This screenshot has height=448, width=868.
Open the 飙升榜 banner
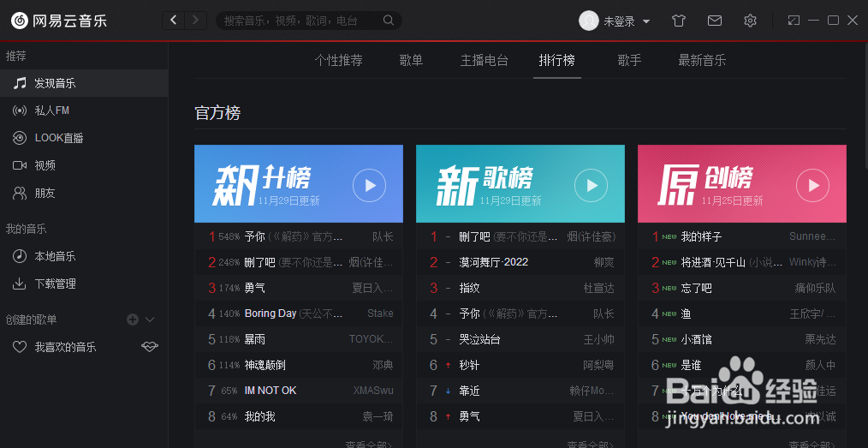[x=299, y=184]
